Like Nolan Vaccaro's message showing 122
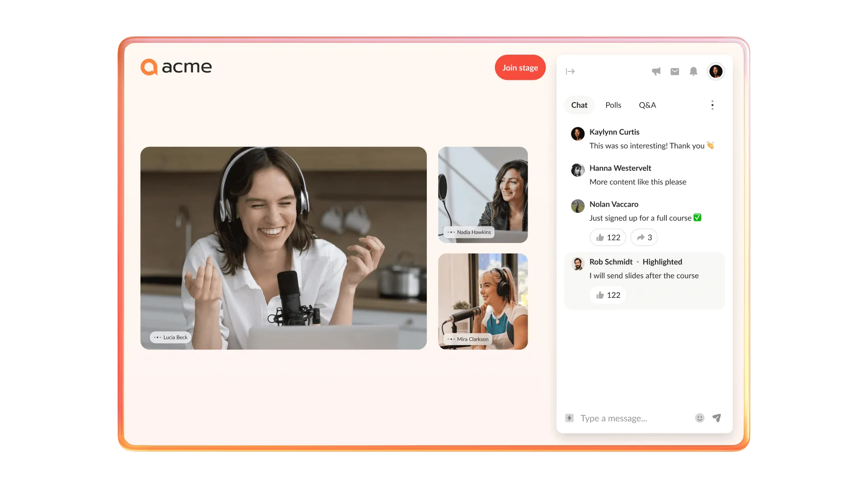 [x=607, y=237]
